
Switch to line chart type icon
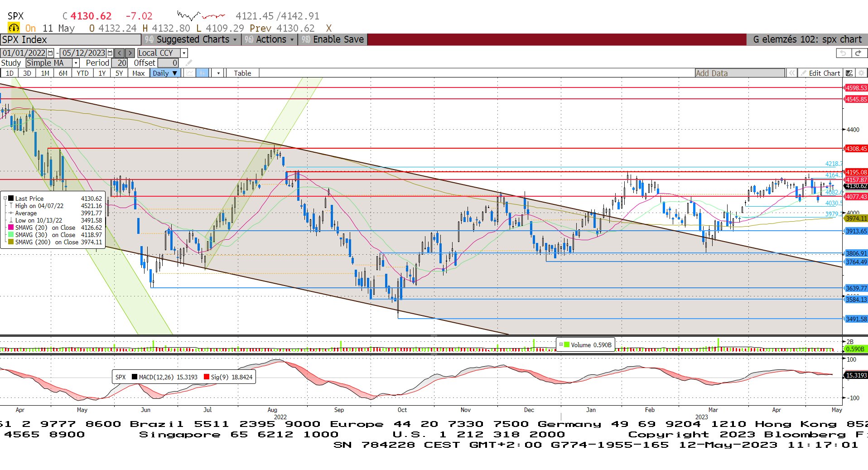(x=190, y=73)
